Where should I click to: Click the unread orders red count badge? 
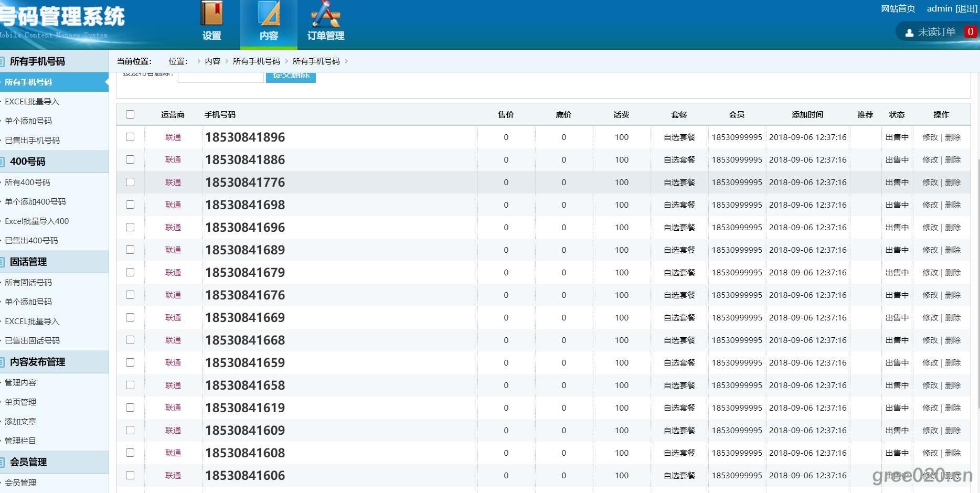click(x=970, y=32)
